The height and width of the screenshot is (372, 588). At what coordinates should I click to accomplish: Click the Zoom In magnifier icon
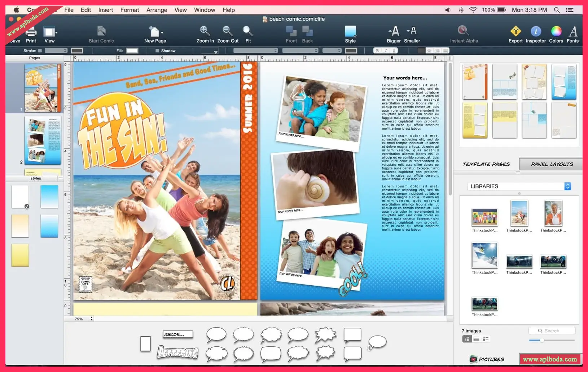point(204,31)
